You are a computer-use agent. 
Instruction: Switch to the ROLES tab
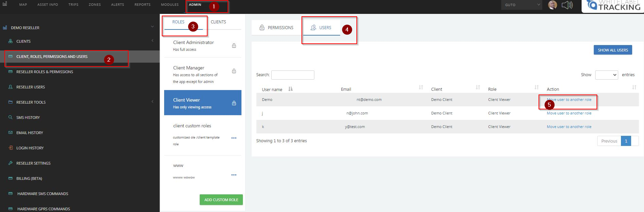pyautogui.click(x=178, y=22)
